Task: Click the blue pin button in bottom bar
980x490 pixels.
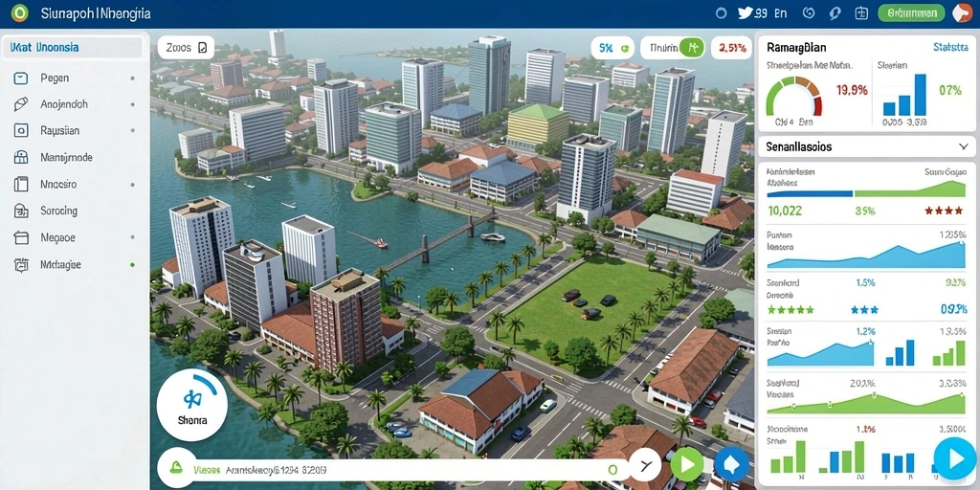Action: [730, 464]
